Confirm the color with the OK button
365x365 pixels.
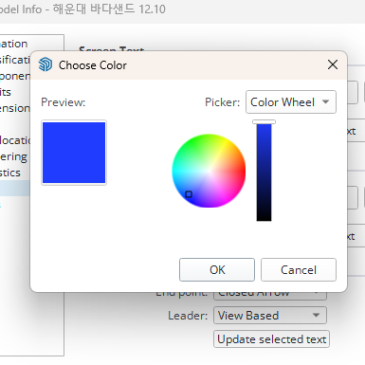tap(217, 270)
